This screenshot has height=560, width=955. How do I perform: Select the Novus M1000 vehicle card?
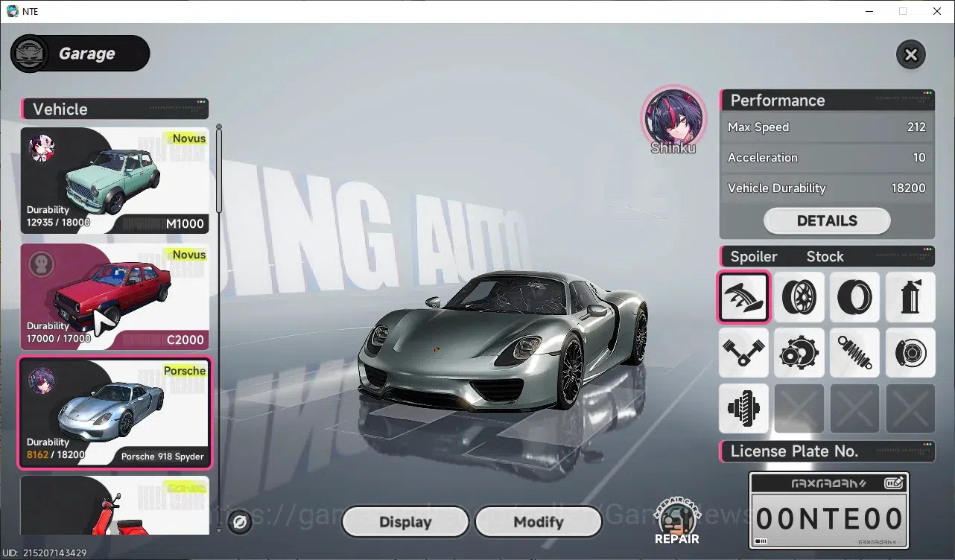click(x=114, y=180)
